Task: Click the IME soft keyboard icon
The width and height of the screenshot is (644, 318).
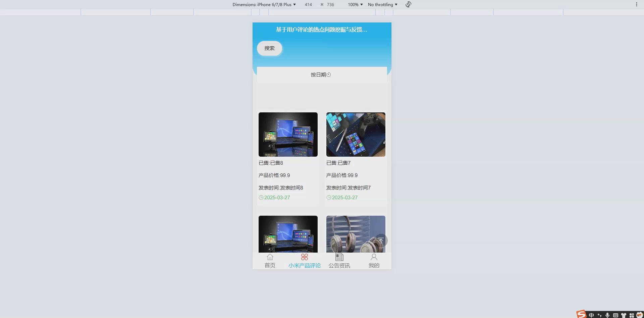Action: coord(615,315)
